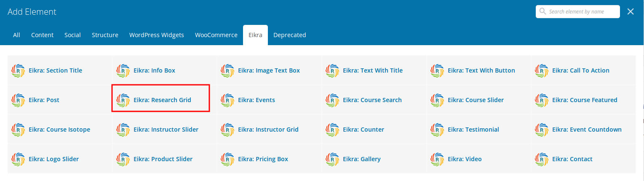Pick the Eikra: Course Featured label
The width and height of the screenshot is (644, 181).
tap(585, 100)
